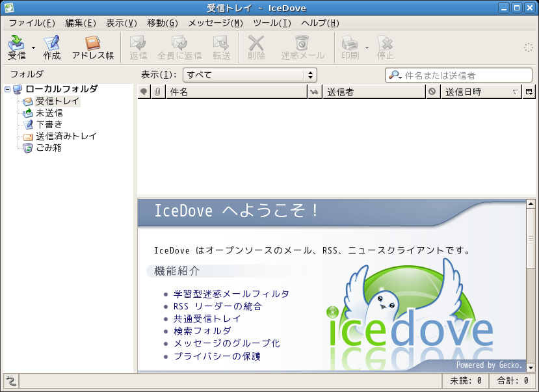539x392 pixels.
Task: Select the 送信済みトレイ sent folder
Action: coord(60,137)
